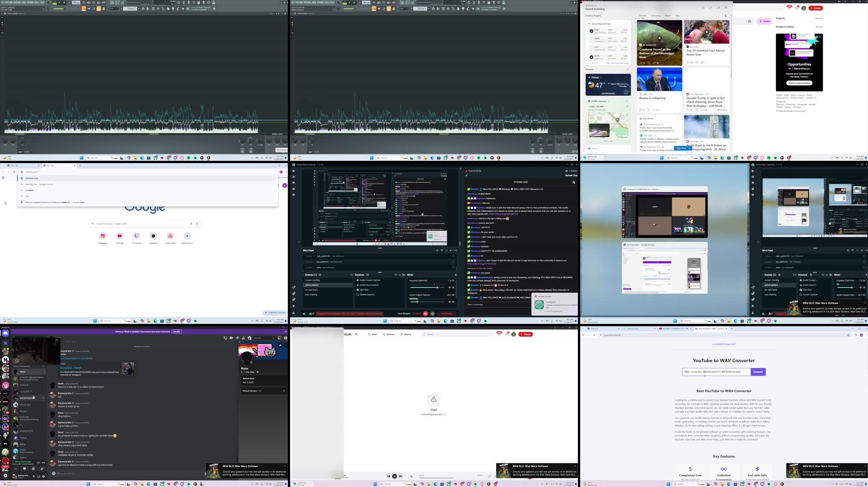Click the BandLab Boost button
Screen dimensions: 868x487
point(765,21)
